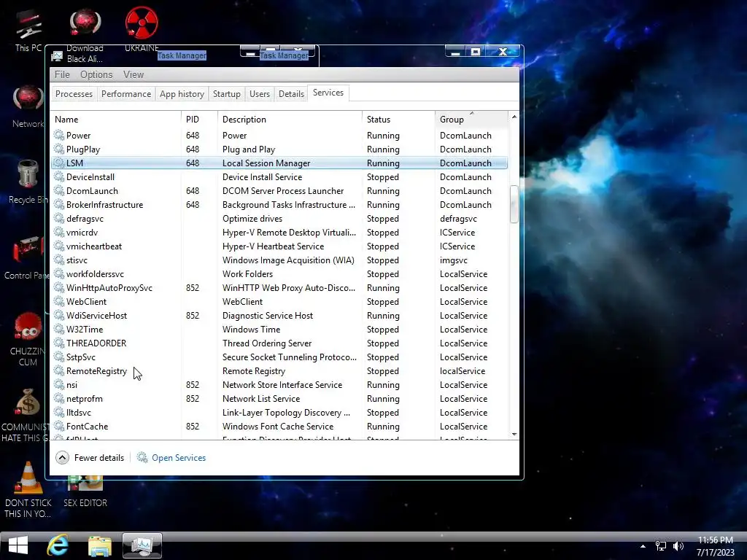Select the RemoteRegistry service row
This screenshot has height=560, width=747.
(279, 370)
